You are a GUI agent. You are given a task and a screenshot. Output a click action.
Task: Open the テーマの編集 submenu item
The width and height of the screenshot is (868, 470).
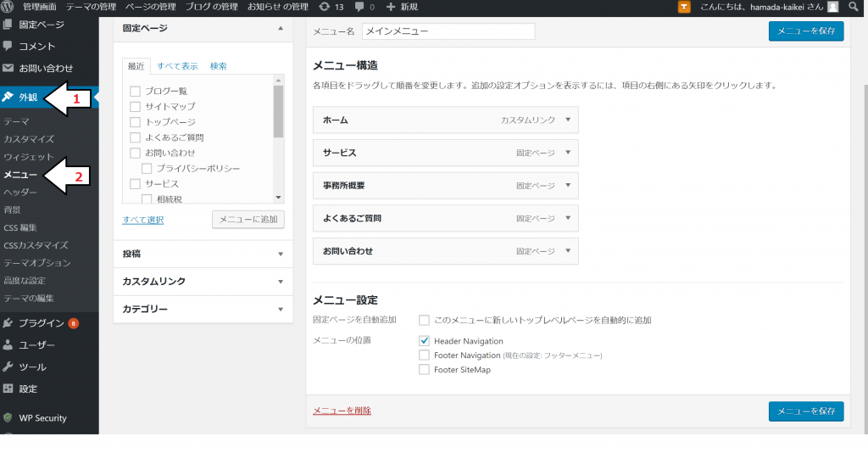click(x=29, y=298)
